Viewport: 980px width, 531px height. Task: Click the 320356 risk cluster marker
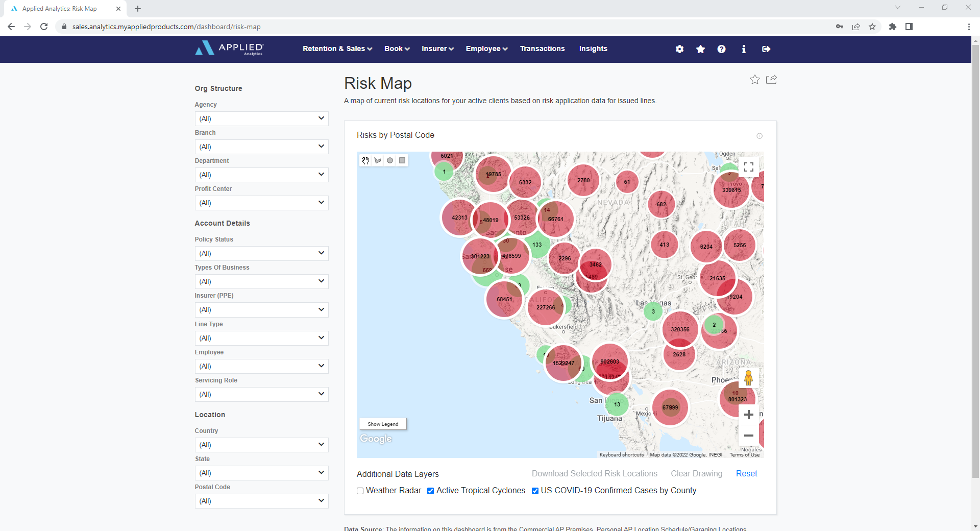click(680, 329)
